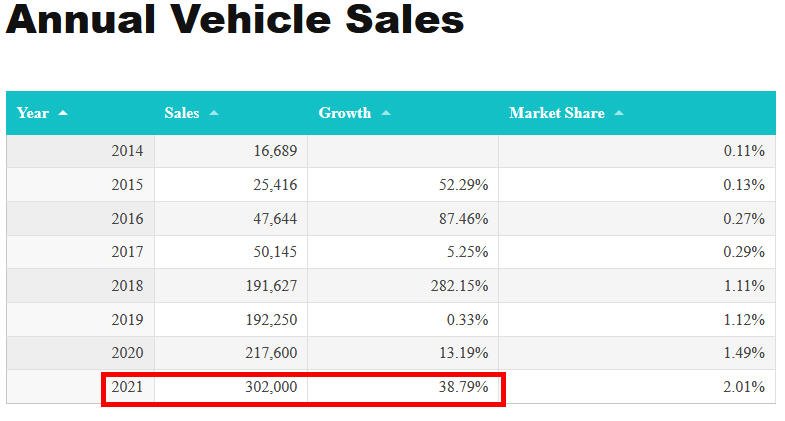785x421 pixels.
Task: Click the sort arrow beside Sales
Action: [x=214, y=113]
